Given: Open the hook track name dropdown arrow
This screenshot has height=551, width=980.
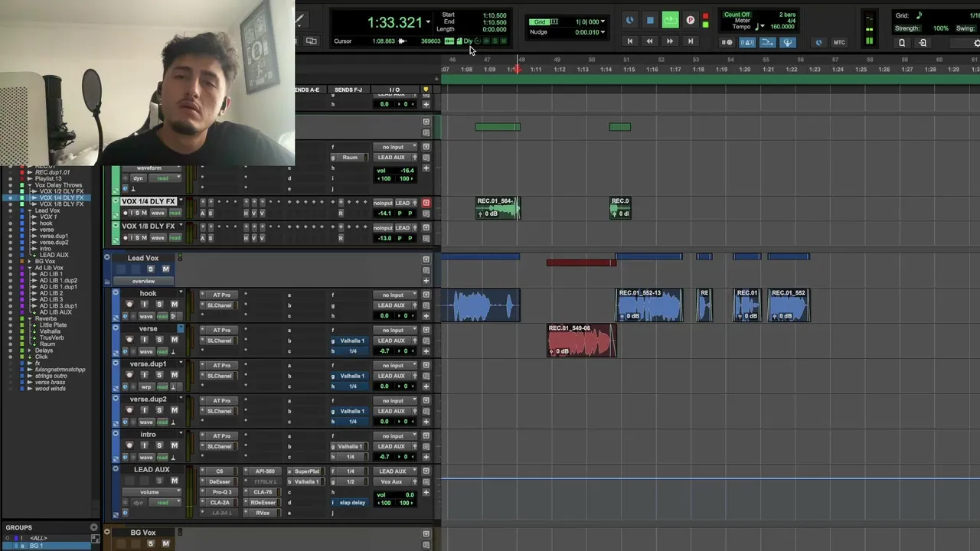Looking at the screenshot, I should (181, 293).
